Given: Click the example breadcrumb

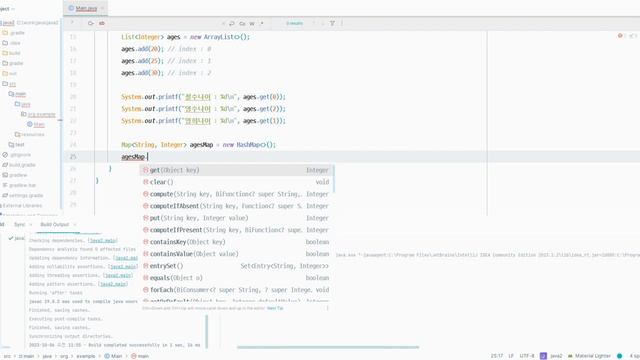Looking at the screenshot, I should click(86, 356).
